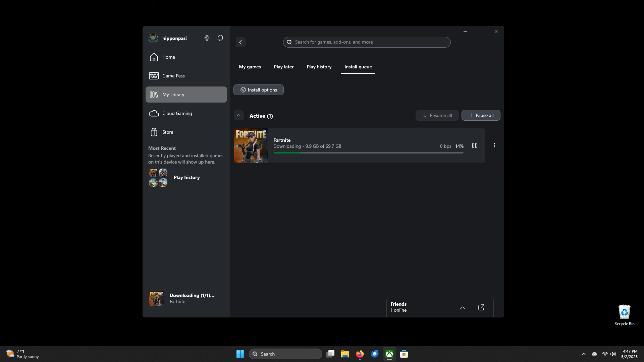Viewport: 644px width, 362px height.
Task: Click the Fortnite thumbnail in download status
Action: (x=156, y=298)
